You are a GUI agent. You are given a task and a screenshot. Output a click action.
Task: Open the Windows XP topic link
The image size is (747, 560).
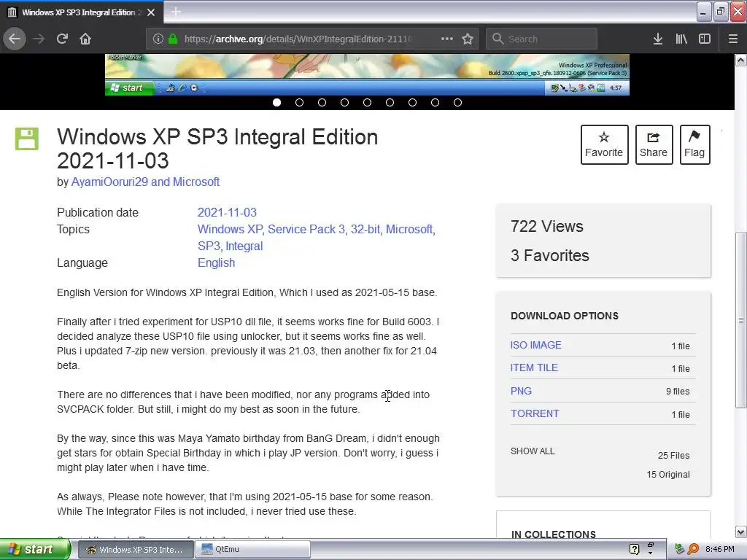coord(230,229)
